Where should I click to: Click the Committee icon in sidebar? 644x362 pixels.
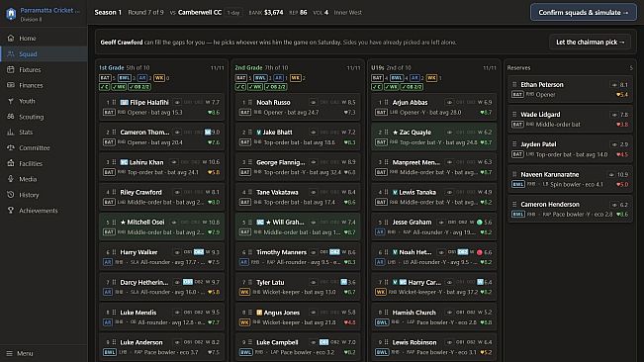(11, 147)
